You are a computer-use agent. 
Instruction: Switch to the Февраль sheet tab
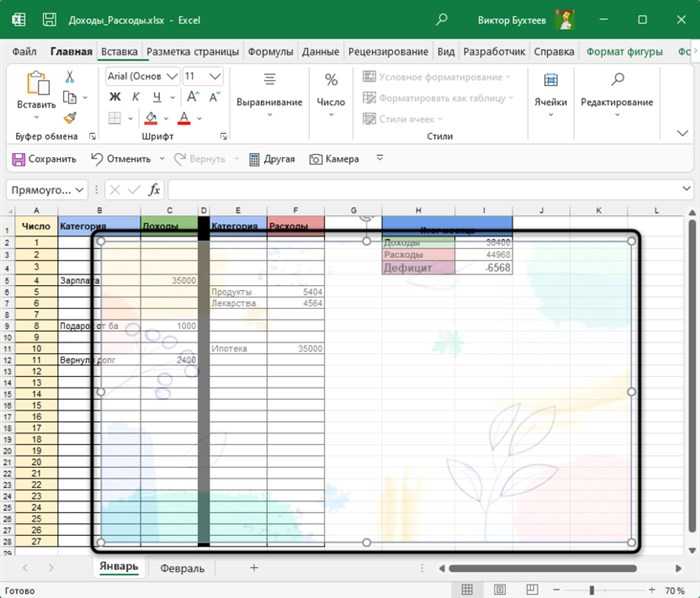click(182, 569)
